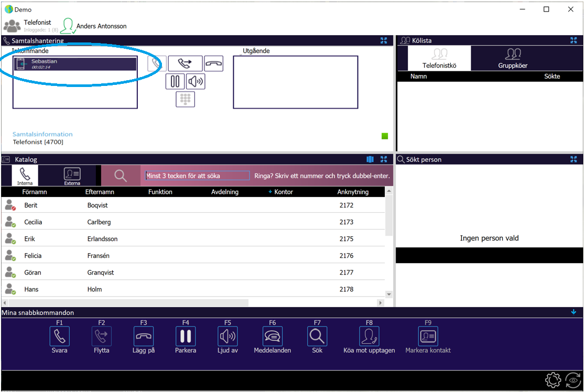
Task: Hang up using the call panel handset icon
Action: [213, 63]
